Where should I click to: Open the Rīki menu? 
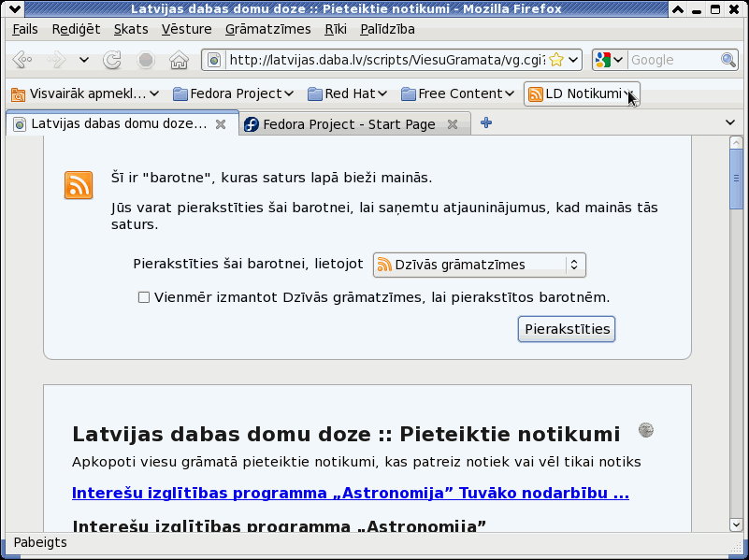pyautogui.click(x=336, y=30)
